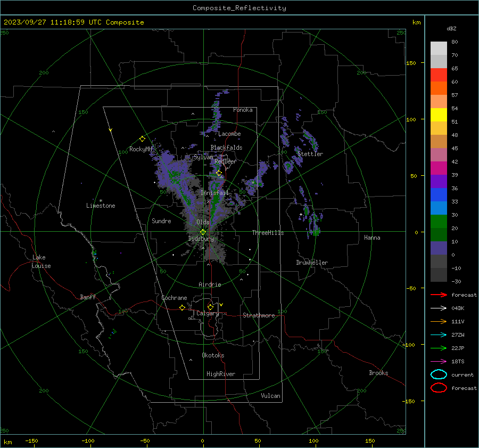The width and height of the screenshot is (479, 448).
Task: Select the orange 111V arrow icon
Action: pyautogui.click(x=439, y=321)
